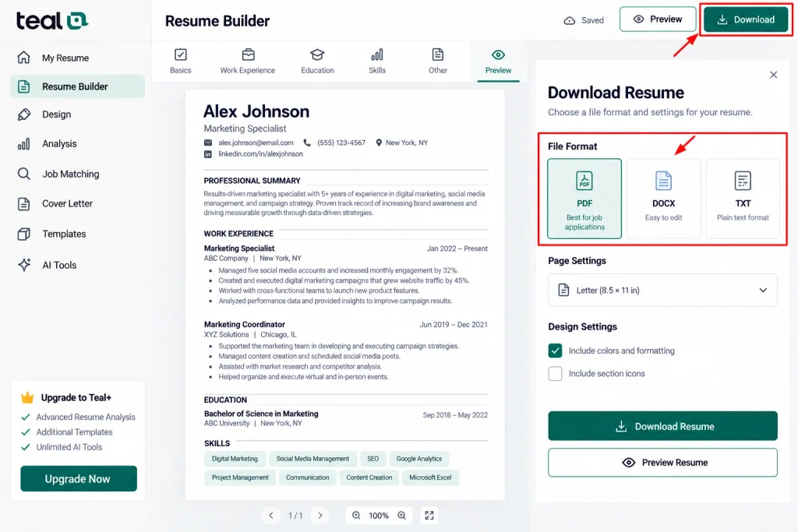This screenshot has width=798, height=532.
Task: Switch to the Other tab
Action: (x=438, y=61)
